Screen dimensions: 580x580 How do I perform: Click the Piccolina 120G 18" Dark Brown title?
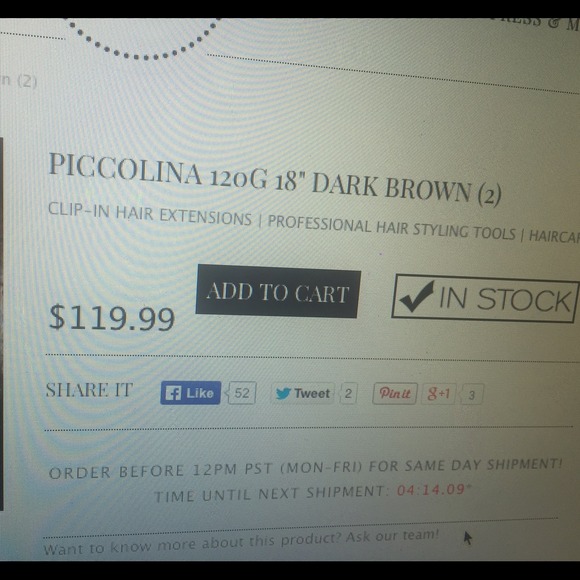(x=275, y=179)
